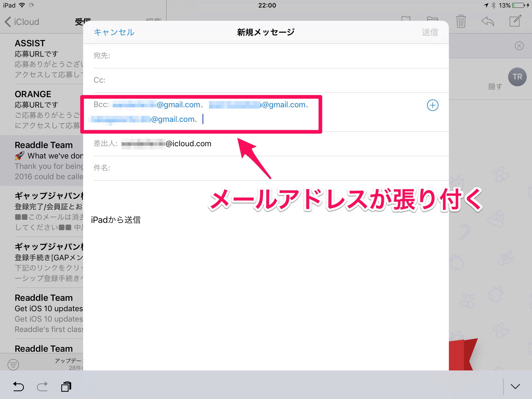The width and height of the screenshot is (532, 399).
Task: Tap キャンセル to cancel the message
Action: point(114,32)
